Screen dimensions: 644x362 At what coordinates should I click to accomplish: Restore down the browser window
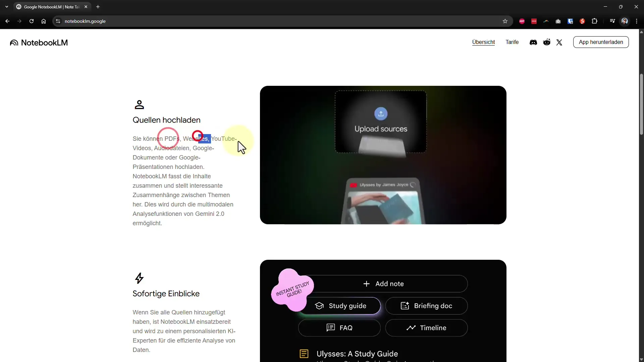pyautogui.click(x=621, y=7)
